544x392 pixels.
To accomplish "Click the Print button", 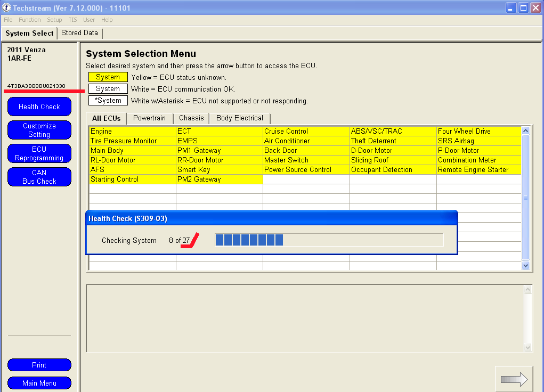I will pyautogui.click(x=39, y=365).
